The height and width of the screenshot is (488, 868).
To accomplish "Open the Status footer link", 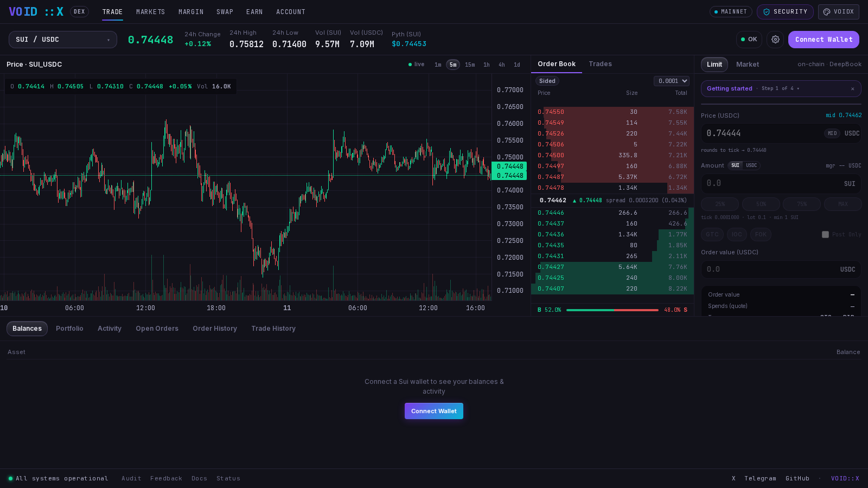I will (x=228, y=478).
